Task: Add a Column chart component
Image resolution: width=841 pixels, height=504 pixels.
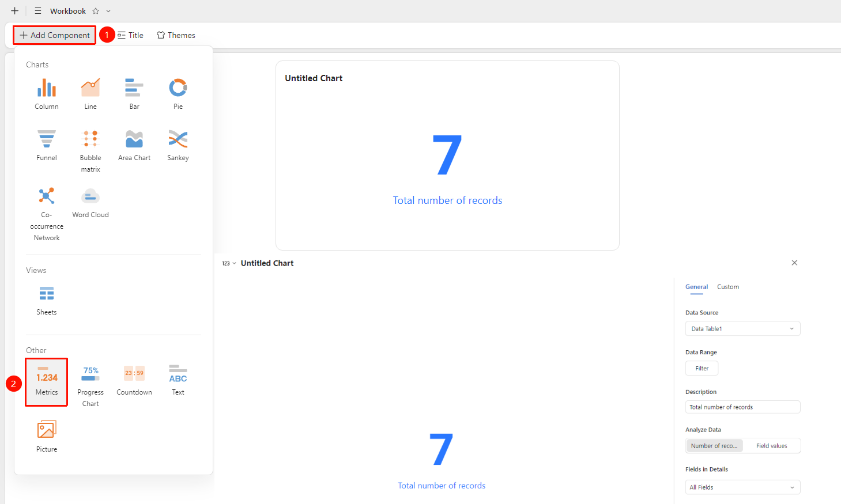Action: [47, 94]
